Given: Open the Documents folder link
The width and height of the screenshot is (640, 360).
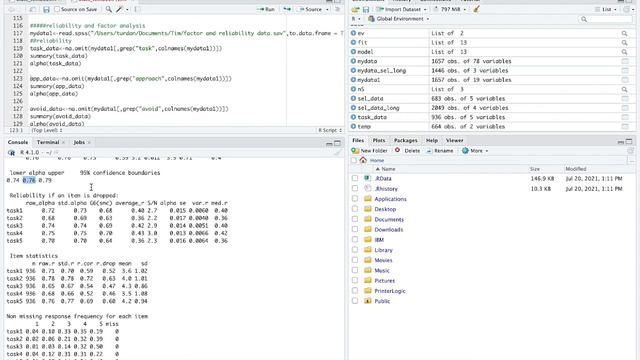Looking at the screenshot, I should [389, 219].
